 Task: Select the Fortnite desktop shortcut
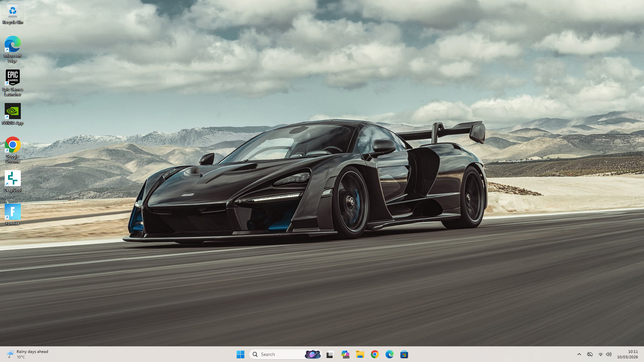pos(12,214)
